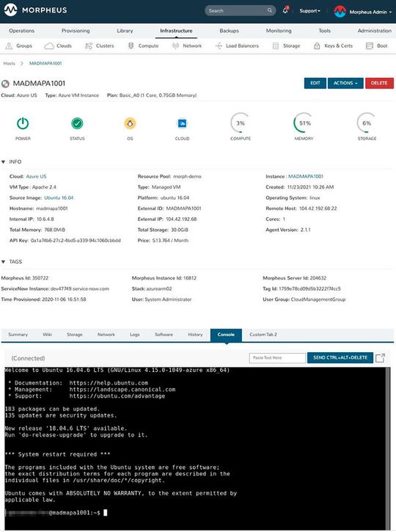
Task: Open the Tools menu
Action: (x=324, y=31)
